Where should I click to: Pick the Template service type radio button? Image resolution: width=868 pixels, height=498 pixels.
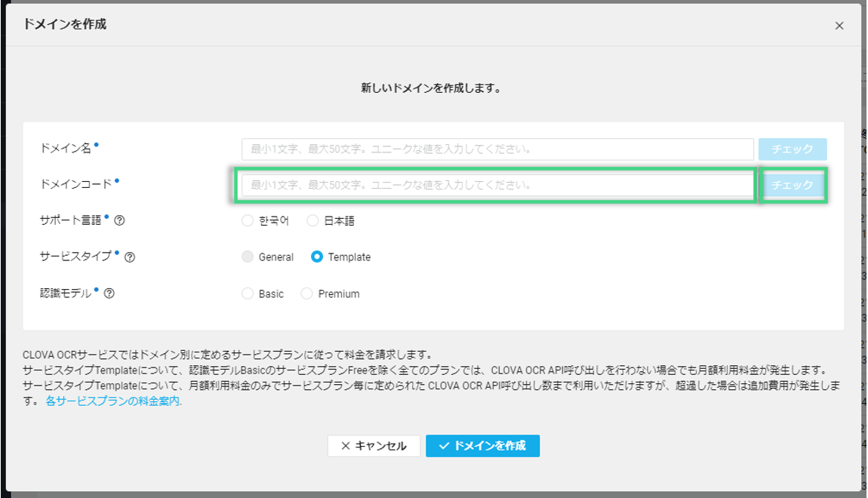tap(317, 257)
